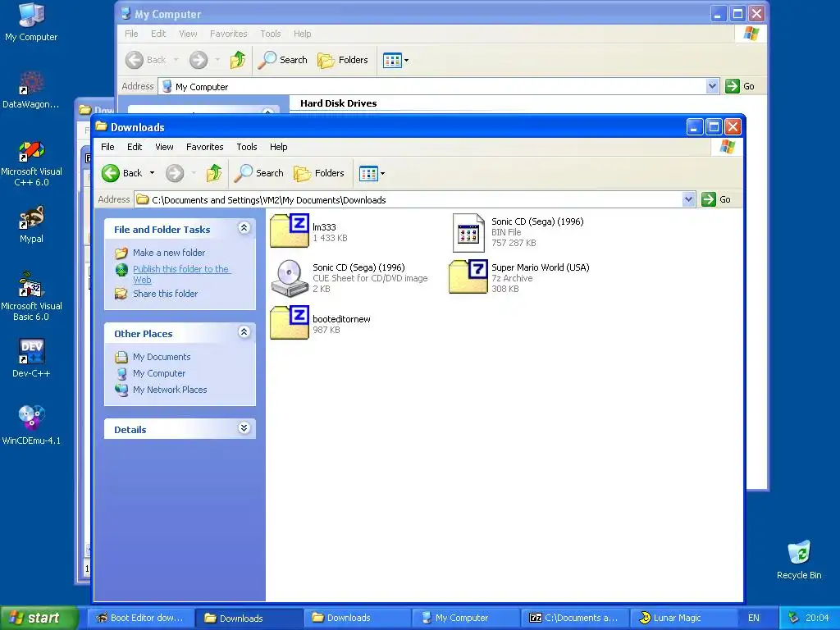Screen dimensions: 840x630
Task: Expand the Details panel
Action: (244, 428)
